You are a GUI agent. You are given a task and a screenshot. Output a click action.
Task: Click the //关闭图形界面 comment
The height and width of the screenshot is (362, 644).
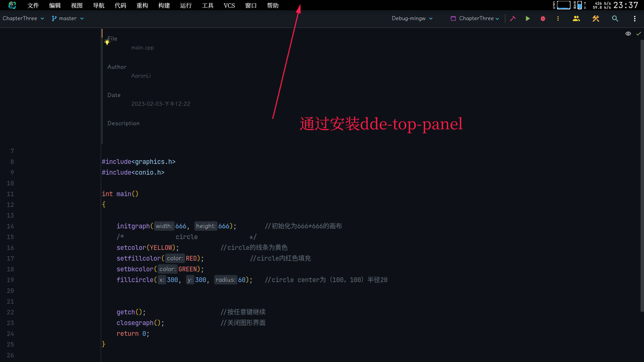tap(243, 323)
